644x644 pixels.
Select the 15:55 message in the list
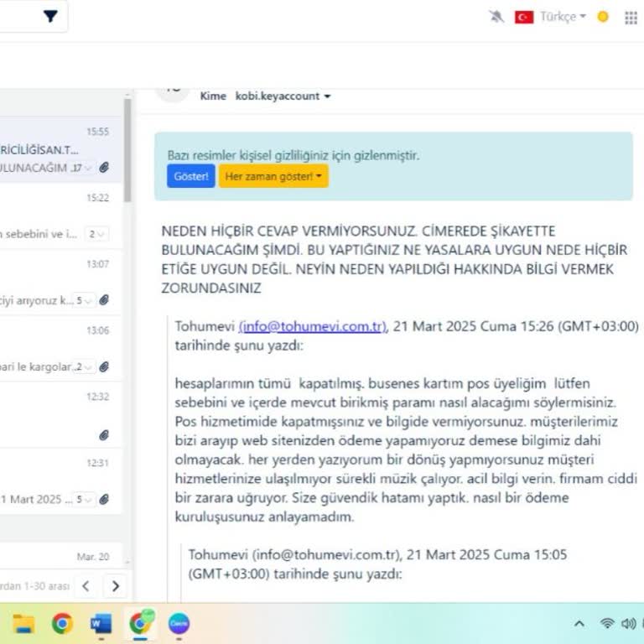click(x=60, y=149)
